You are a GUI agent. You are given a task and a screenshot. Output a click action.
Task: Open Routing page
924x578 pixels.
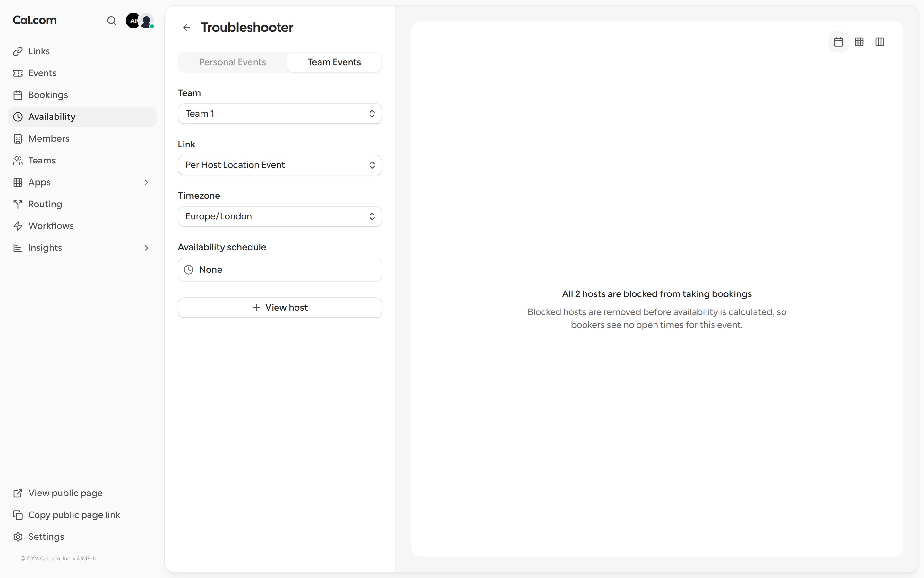coord(82,204)
